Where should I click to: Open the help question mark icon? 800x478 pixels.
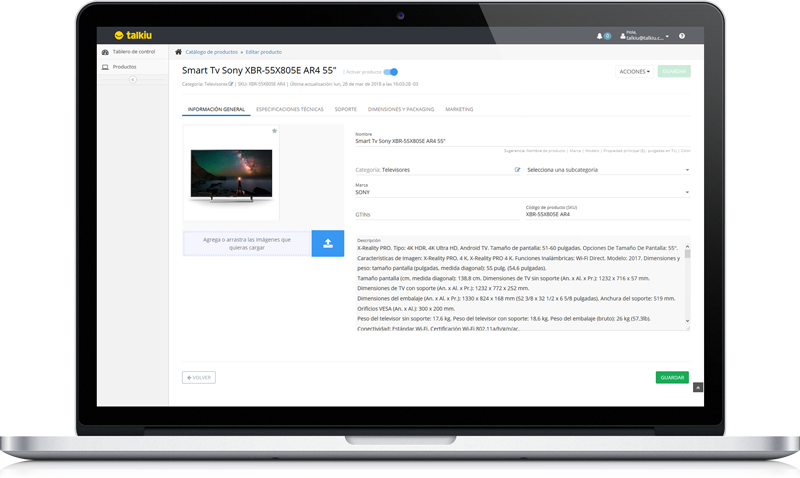tap(682, 36)
